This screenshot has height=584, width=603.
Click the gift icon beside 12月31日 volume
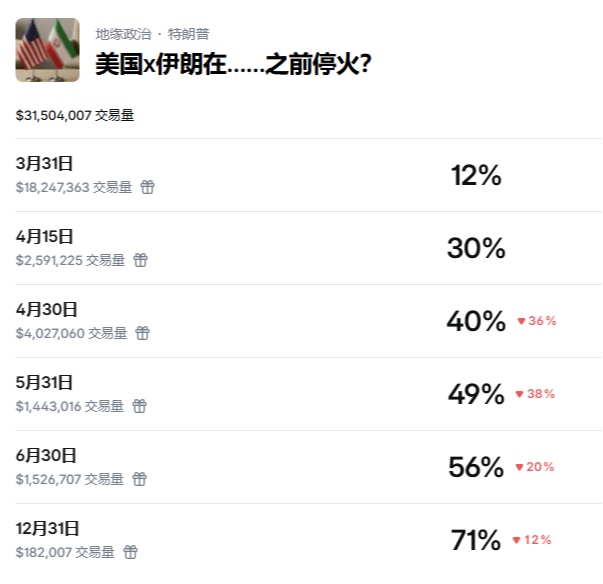(x=131, y=552)
